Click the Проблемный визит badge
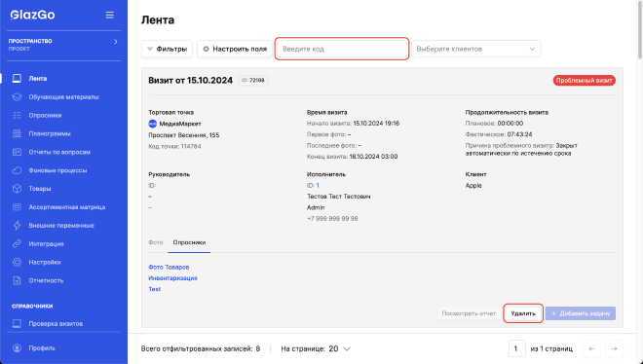 tap(584, 80)
